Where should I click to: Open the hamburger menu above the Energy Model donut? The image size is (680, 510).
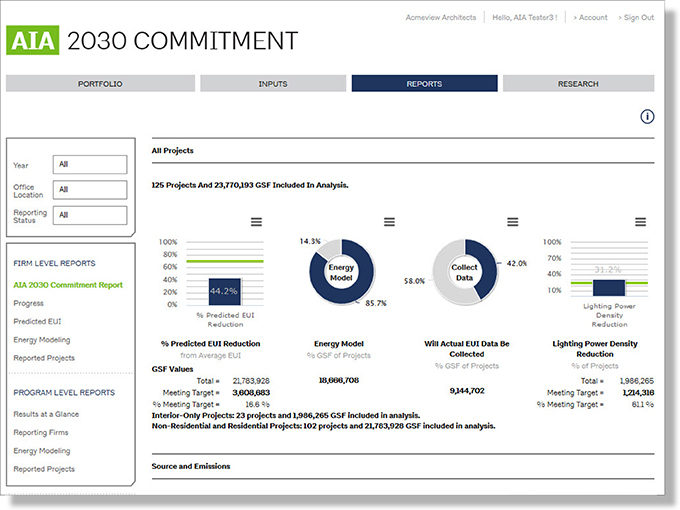[x=389, y=222]
